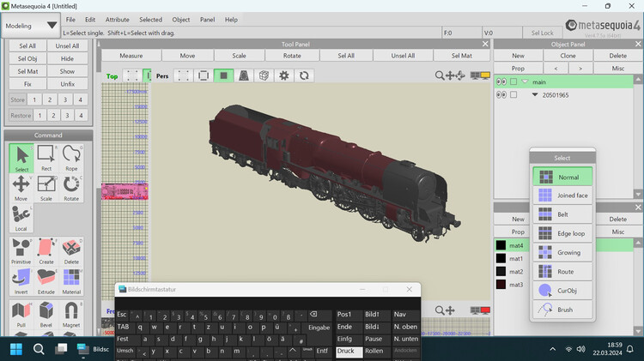The image size is (644, 361).
Task: Toggle visibility eye of main object
Action: point(501,81)
